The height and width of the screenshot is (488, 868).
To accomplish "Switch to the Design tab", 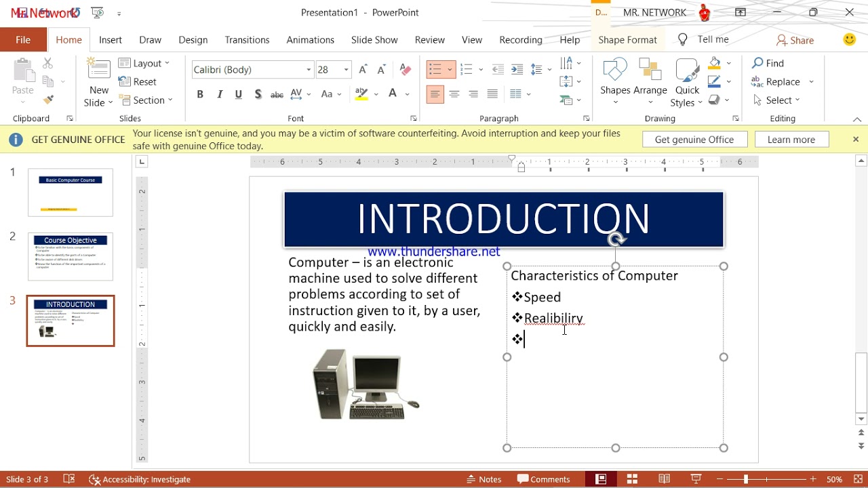I will click(x=193, y=40).
